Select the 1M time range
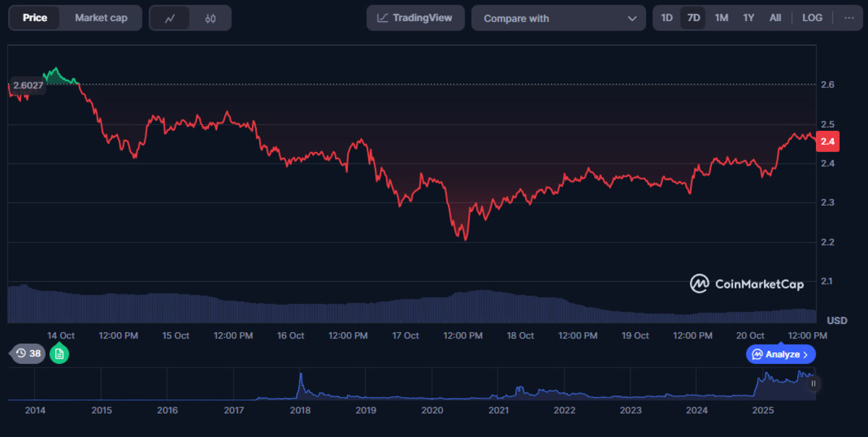 (x=721, y=18)
